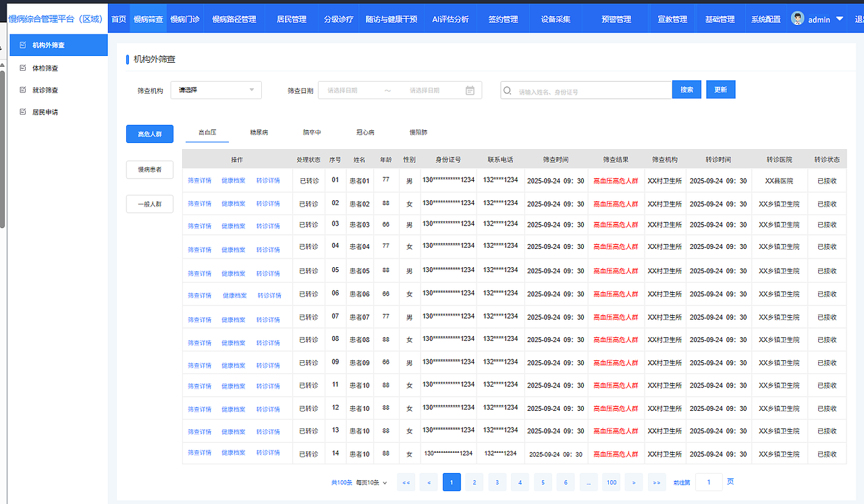Open the 系统配置 top menu
The width and height of the screenshot is (864, 504).
[x=766, y=19]
